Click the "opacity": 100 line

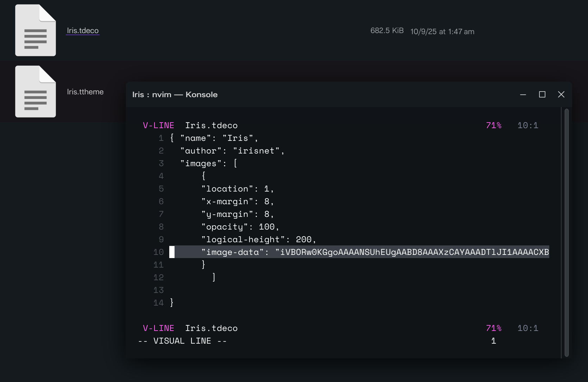pyautogui.click(x=240, y=227)
